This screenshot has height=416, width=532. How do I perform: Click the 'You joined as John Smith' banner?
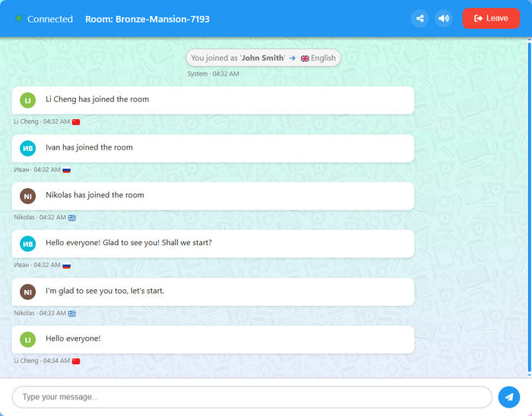click(x=263, y=58)
